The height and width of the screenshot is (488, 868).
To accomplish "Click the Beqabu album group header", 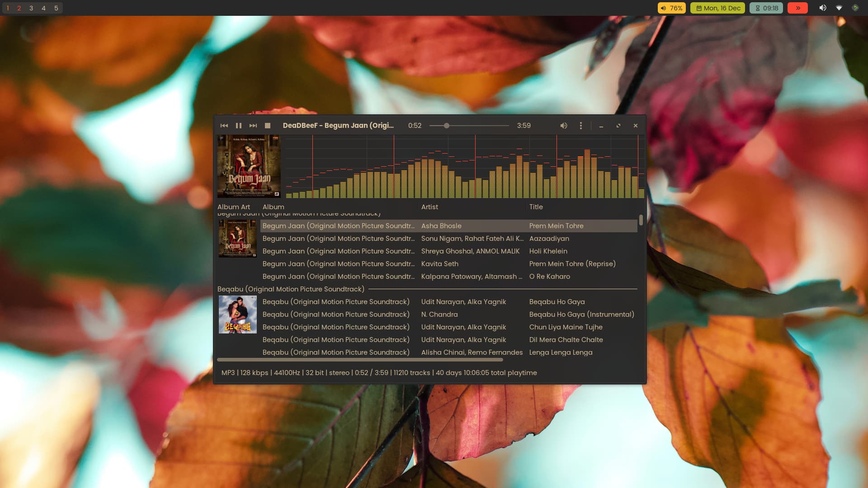I will (x=291, y=289).
